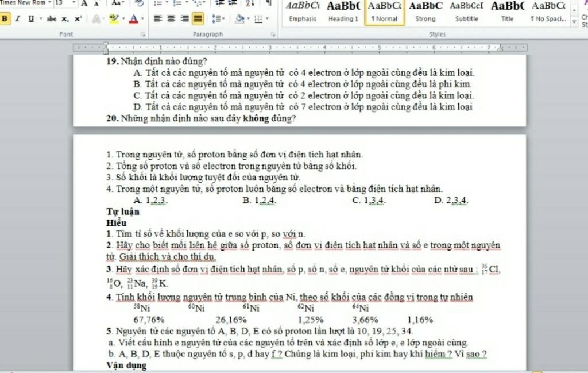Viewport: 588px width, 373px height.
Task: Increase the paragraph indent
Action: (x=233, y=3)
